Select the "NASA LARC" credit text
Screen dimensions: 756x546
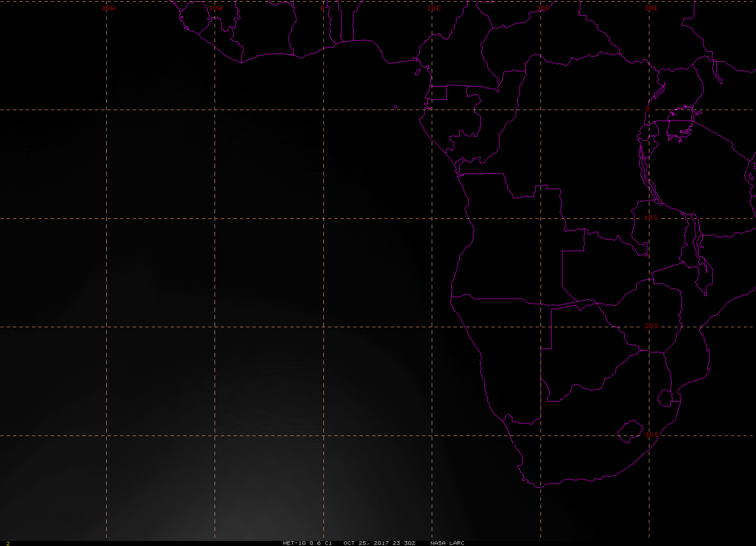coord(447,543)
